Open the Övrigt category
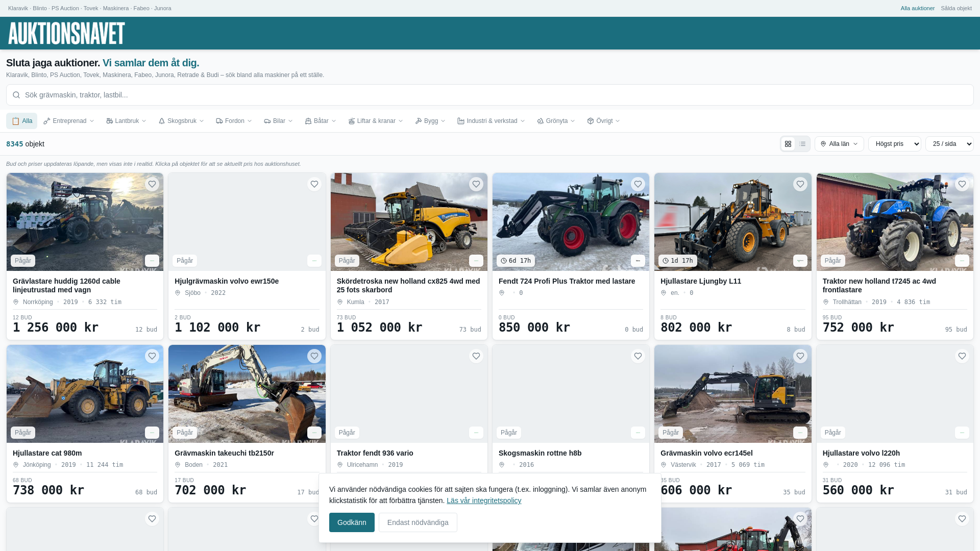980x551 pixels. point(603,121)
